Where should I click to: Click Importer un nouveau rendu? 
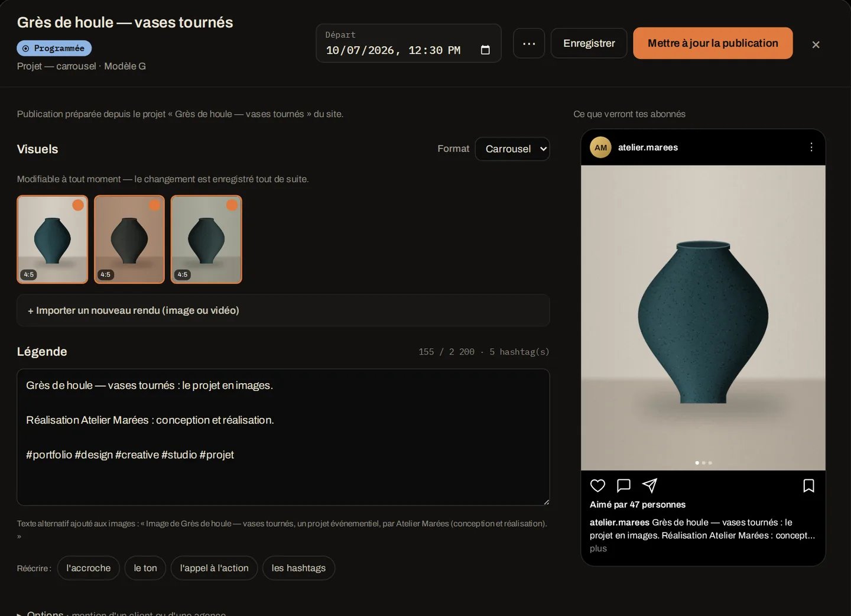pos(283,310)
